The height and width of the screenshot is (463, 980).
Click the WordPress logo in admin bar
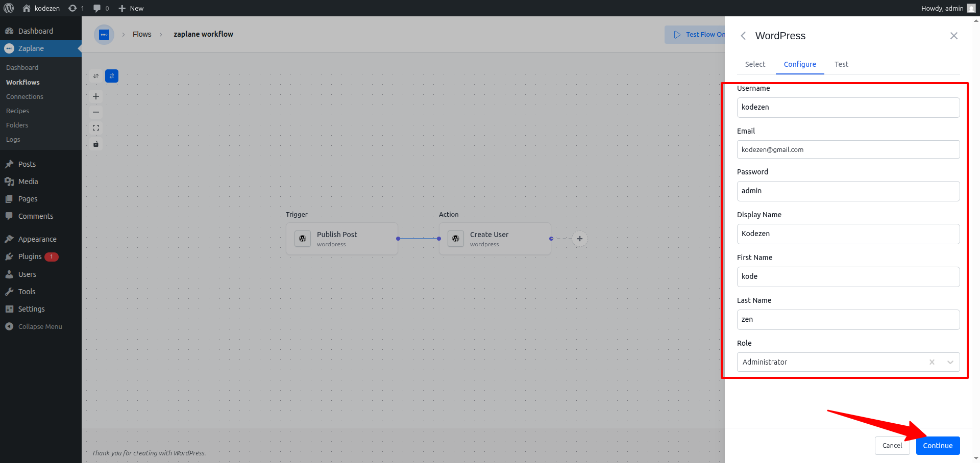point(9,8)
